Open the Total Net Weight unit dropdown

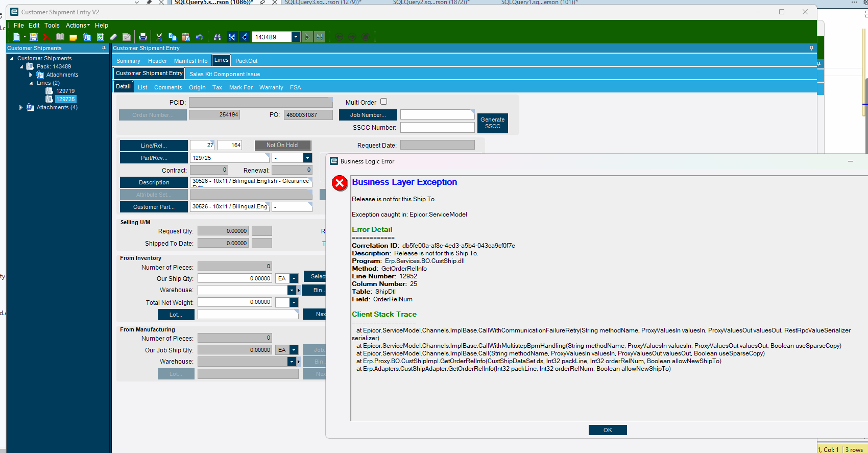coord(294,302)
